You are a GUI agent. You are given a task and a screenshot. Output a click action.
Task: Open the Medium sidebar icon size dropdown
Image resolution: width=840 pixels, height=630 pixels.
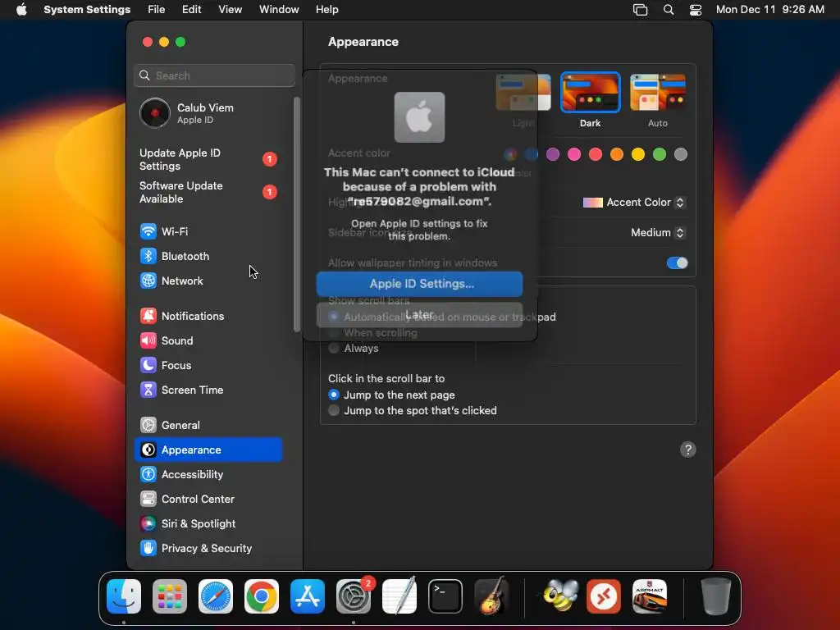(x=658, y=232)
